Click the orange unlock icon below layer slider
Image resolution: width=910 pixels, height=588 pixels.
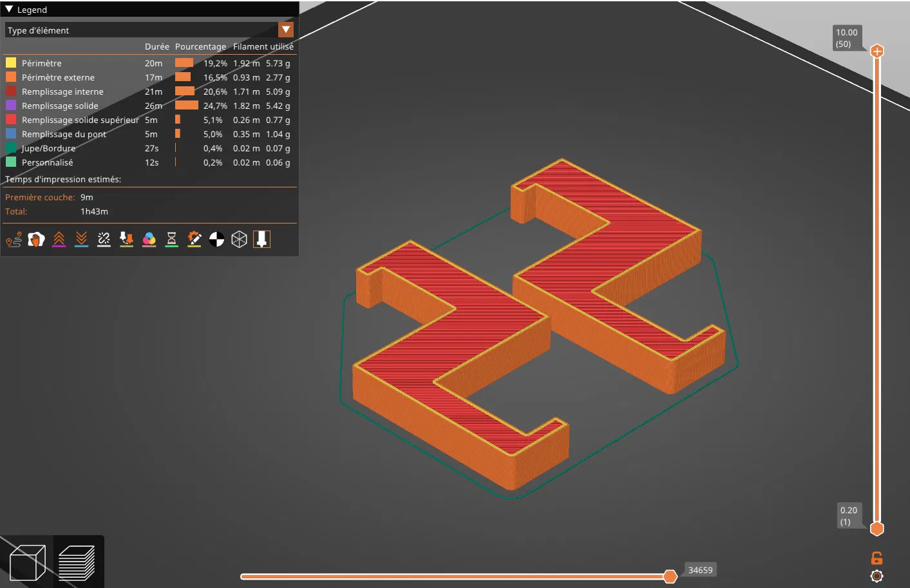(877, 558)
